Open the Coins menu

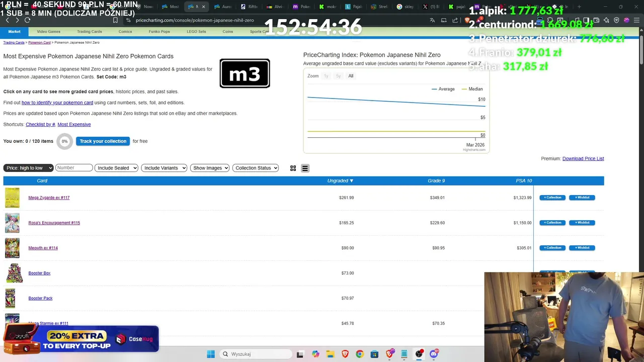228,32
